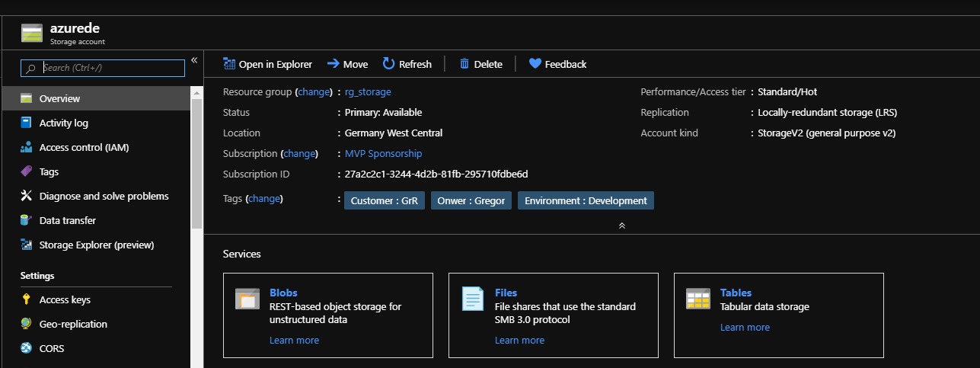Screen dimensions: 980x368
Task: Click the Refresh circular arrow icon
Action: point(388,64)
